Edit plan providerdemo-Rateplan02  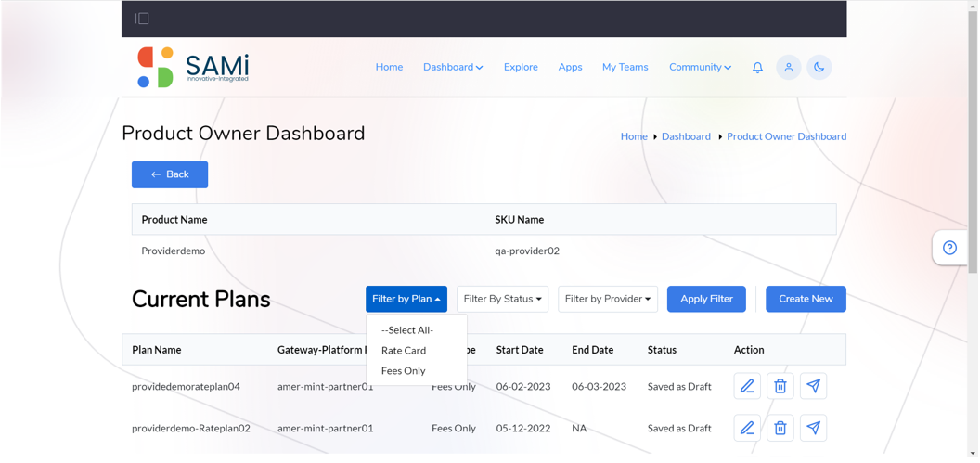pyautogui.click(x=747, y=428)
